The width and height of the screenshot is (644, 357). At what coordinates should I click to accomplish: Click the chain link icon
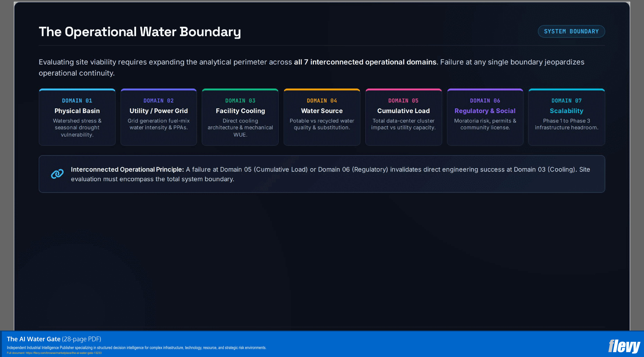pos(57,174)
